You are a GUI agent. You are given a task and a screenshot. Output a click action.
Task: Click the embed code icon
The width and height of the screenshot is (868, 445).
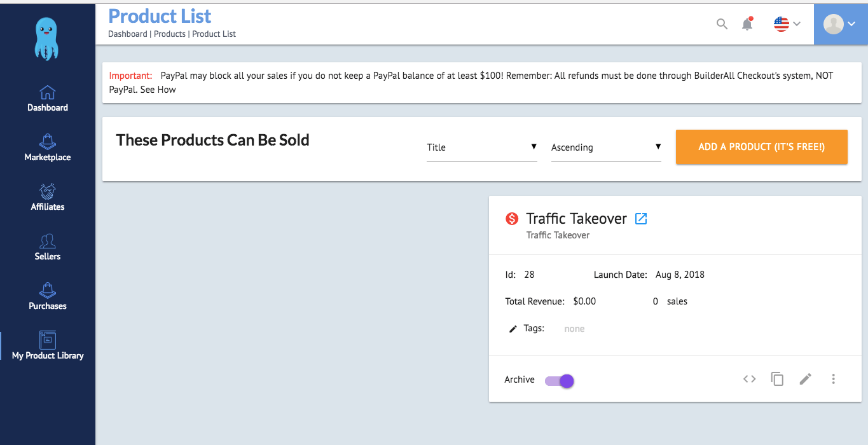pyautogui.click(x=750, y=379)
